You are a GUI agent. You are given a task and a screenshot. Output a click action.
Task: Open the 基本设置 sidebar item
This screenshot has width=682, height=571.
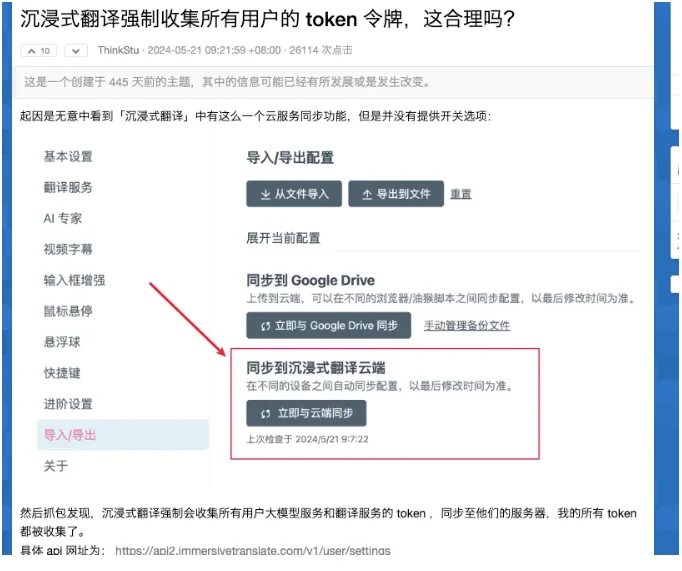(68, 157)
